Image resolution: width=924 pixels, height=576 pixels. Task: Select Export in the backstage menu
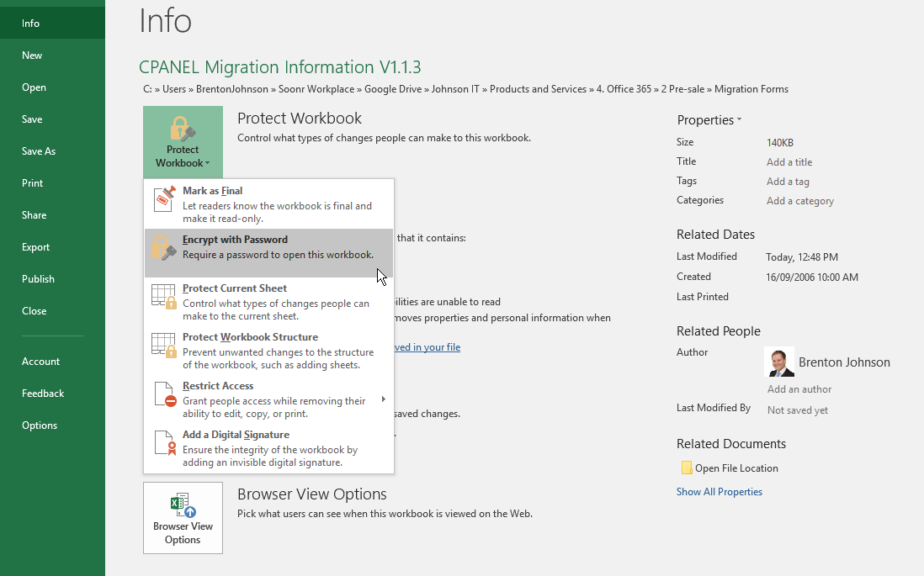tap(36, 247)
